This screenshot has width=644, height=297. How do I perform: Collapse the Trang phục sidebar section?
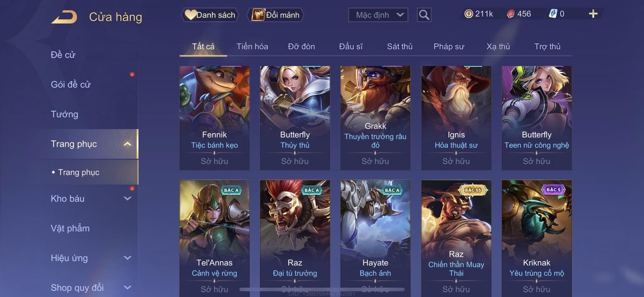pos(127,144)
